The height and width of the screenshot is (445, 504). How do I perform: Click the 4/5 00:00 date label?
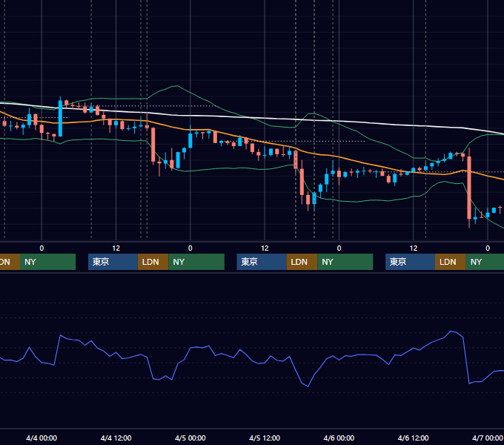pos(190,438)
